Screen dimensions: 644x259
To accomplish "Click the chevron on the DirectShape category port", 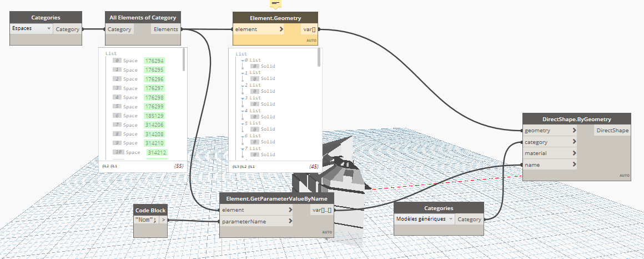I will [x=574, y=142].
